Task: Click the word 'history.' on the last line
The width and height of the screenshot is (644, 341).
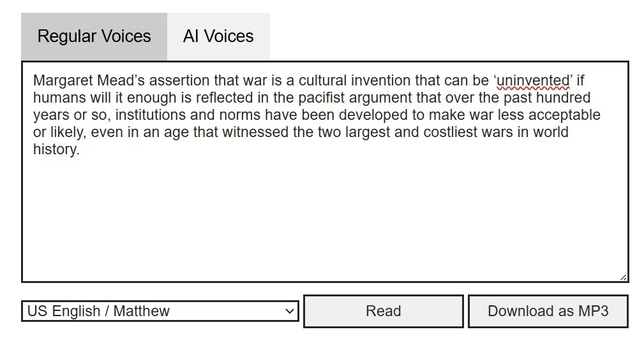Action: pos(56,149)
